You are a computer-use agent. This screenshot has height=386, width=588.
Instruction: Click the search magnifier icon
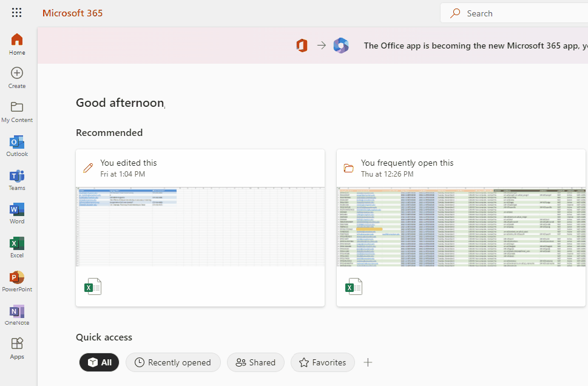[x=455, y=13]
